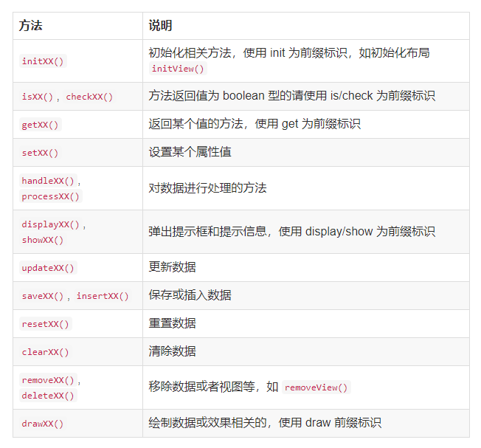
Task: Select the processXX() code snippet
Action: [51, 196]
